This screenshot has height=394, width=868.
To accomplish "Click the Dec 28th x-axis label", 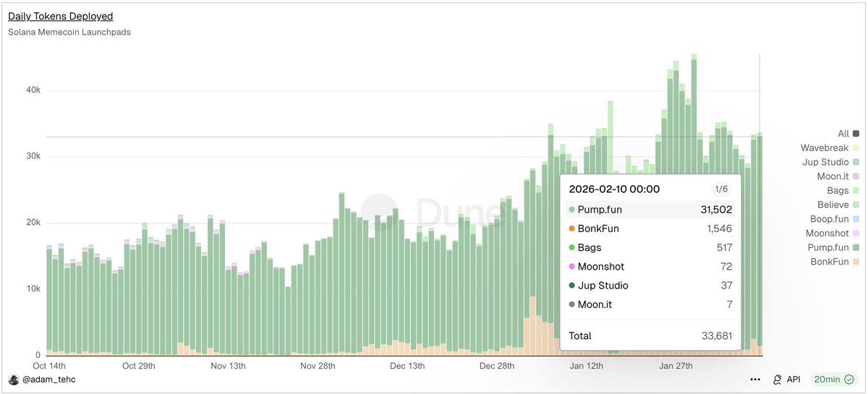I will pyautogui.click(x=497, y=366).
